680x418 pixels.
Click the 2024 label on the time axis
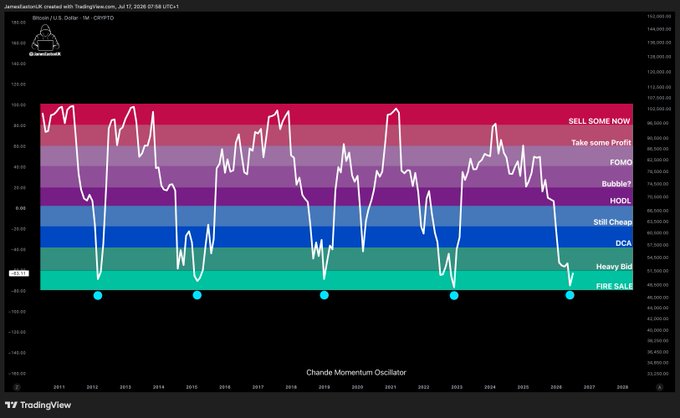pyautogui.click(x=490, y=387)
